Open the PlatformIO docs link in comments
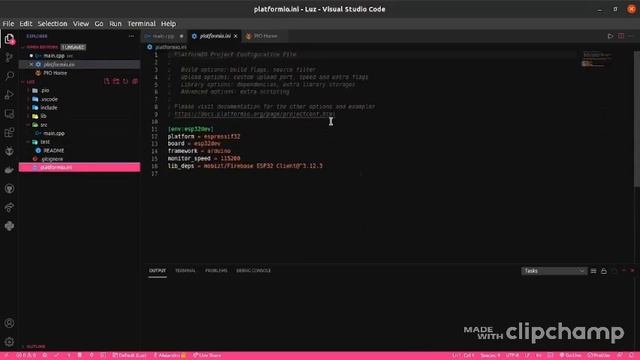The height and width of the screenshot is (360, 640). point(254,114)
